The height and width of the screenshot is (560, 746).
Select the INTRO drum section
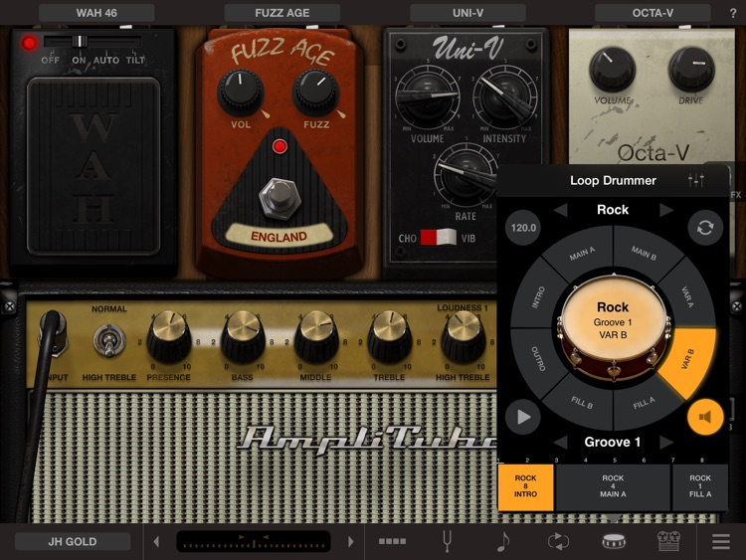pyautogui.click(x=538, y=297)
